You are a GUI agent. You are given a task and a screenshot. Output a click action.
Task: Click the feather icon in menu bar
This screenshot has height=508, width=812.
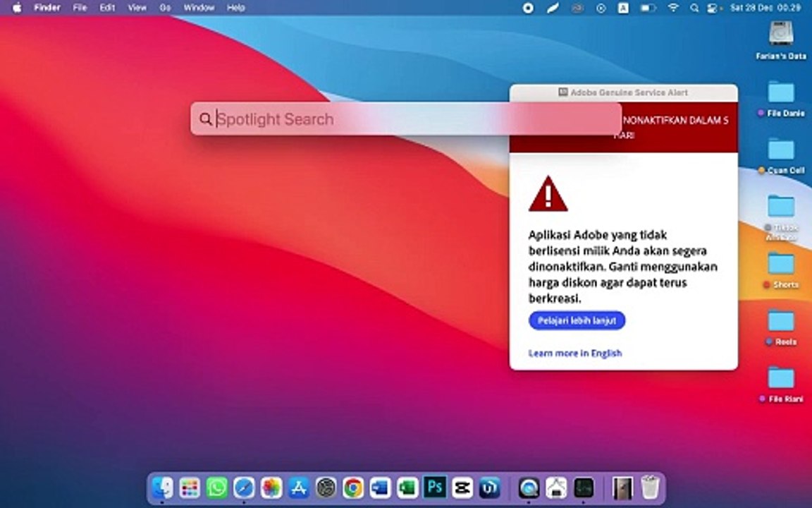click(x=553, y=8)
